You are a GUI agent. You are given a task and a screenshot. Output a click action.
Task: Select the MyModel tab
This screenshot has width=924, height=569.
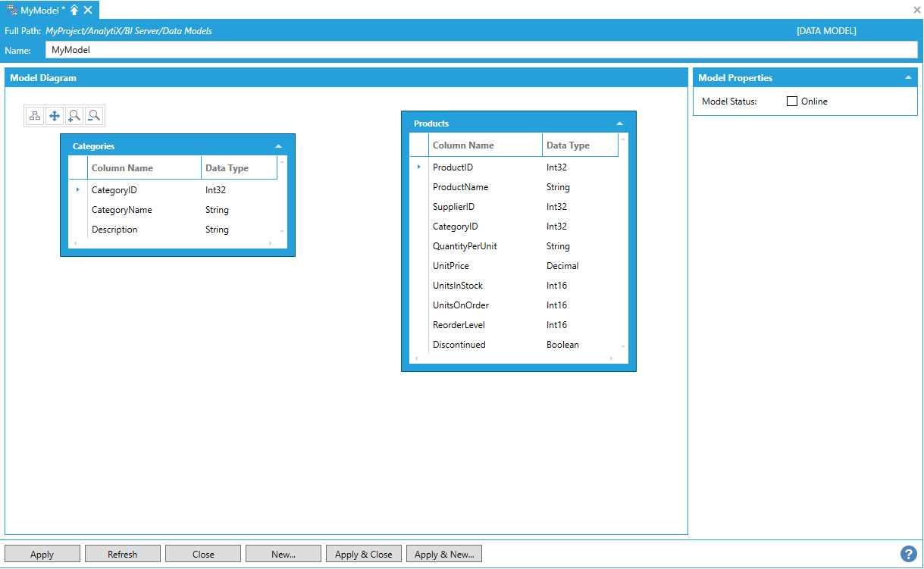point(42,10)
